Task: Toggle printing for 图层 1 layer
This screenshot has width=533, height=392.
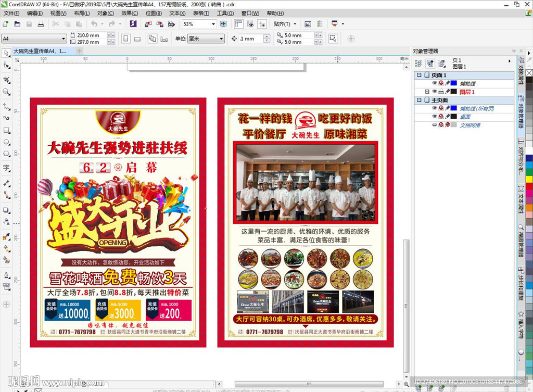Action: coord(441,92)
